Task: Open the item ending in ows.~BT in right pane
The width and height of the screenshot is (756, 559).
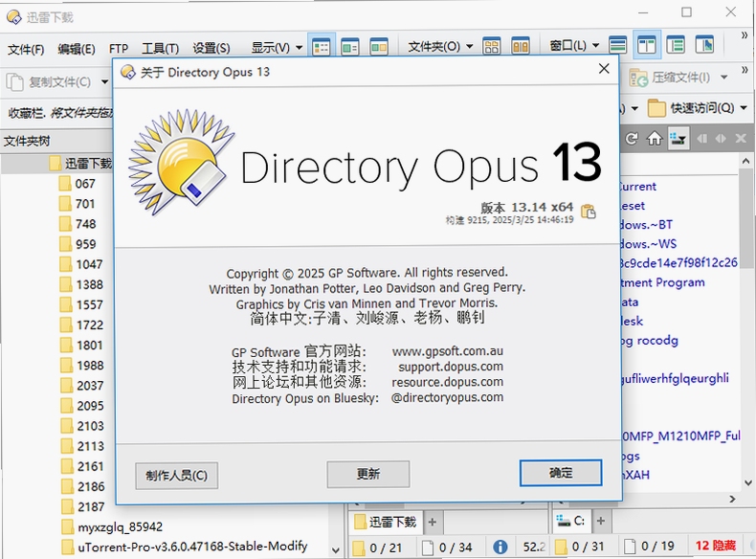Action: point(647,225)
